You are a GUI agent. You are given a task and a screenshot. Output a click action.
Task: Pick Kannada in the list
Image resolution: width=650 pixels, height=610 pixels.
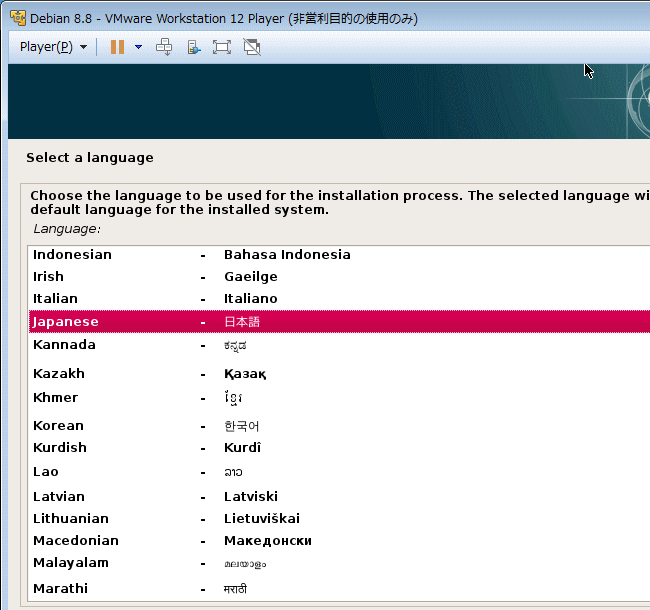tap(339, 345)
